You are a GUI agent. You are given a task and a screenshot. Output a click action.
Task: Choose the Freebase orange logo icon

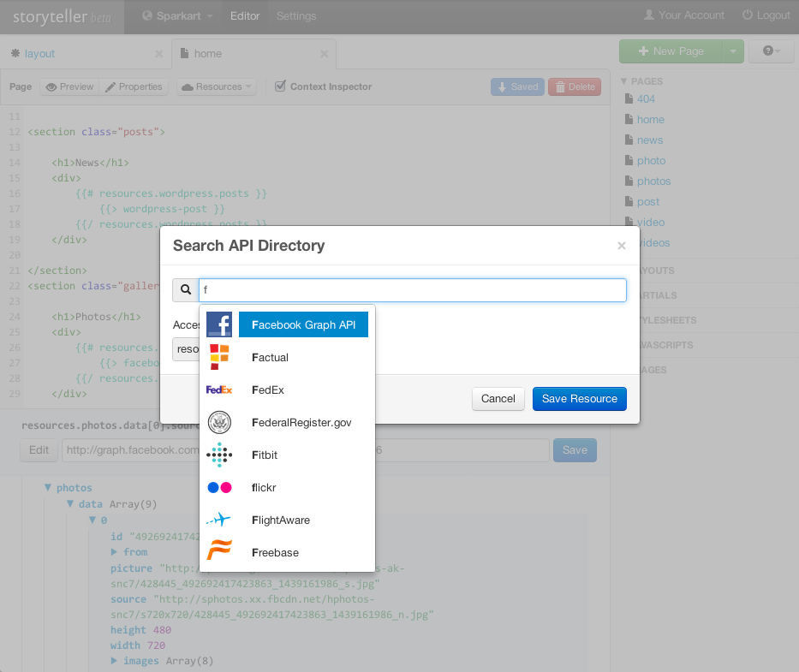(219, 552)
